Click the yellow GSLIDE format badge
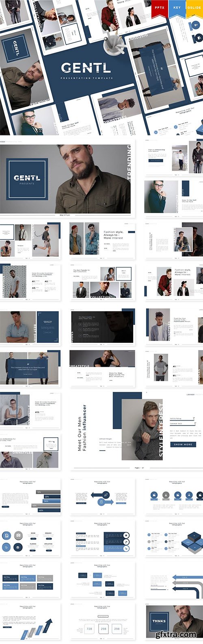This screenshot has width=203, height=644. pyautogui.click(x=194, y=10)
